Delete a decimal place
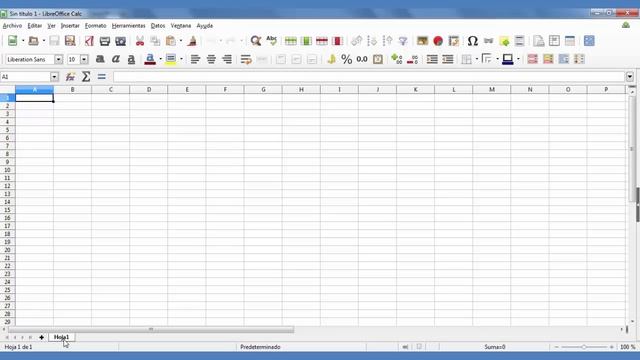Screen dimensions: 640x360 click(x=412, y=60)
